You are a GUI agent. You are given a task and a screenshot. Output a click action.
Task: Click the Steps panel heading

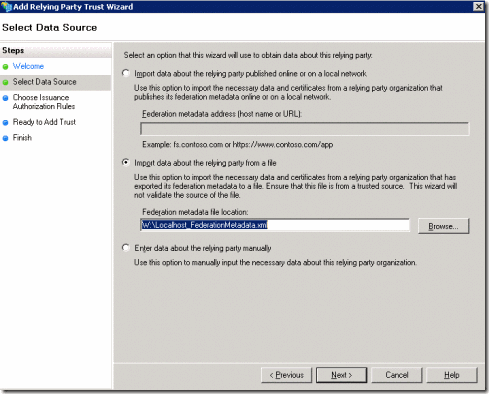pos(13,50)
